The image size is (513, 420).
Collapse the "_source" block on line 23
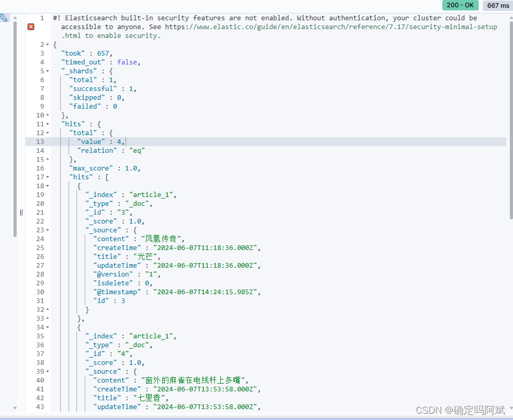[x=48, y=230]
